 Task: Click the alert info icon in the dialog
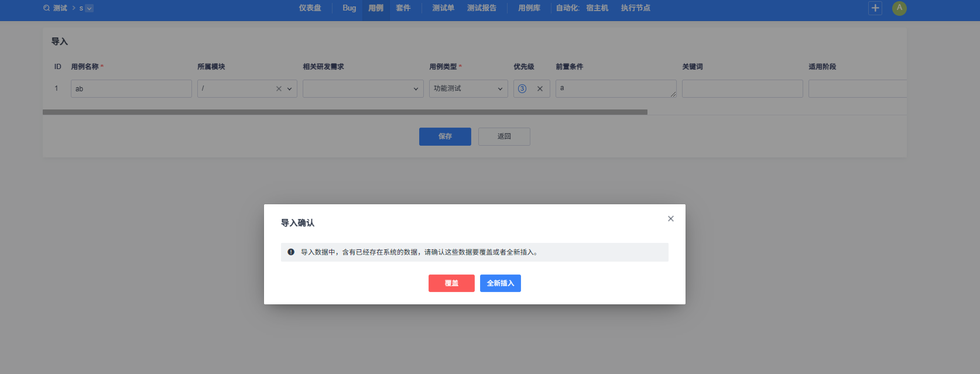pyautogui.click(x=291, y=252)
